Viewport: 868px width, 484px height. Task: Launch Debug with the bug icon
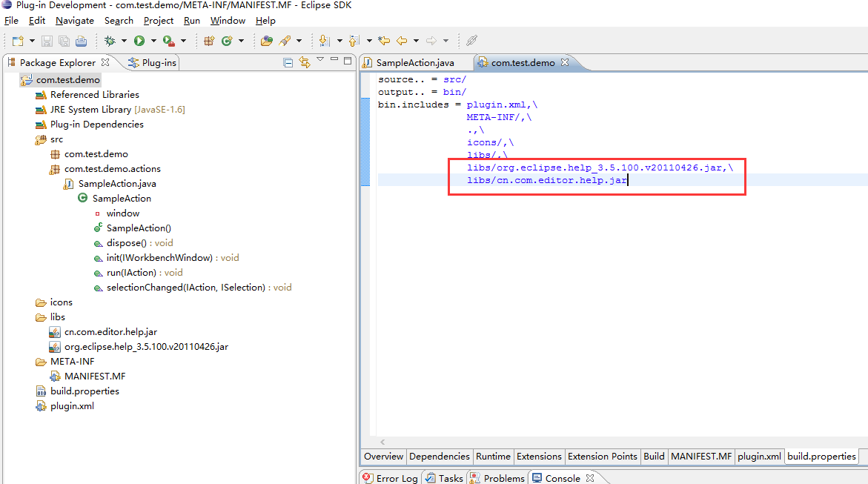(110, 41)
